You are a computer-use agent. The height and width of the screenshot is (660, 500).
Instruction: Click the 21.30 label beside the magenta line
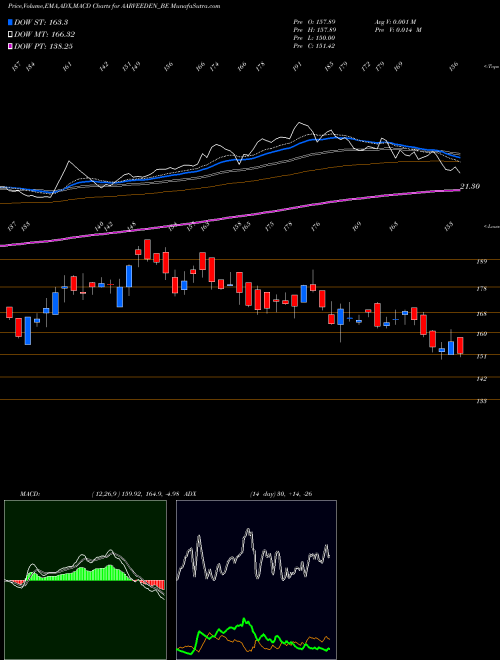(470, 186)
